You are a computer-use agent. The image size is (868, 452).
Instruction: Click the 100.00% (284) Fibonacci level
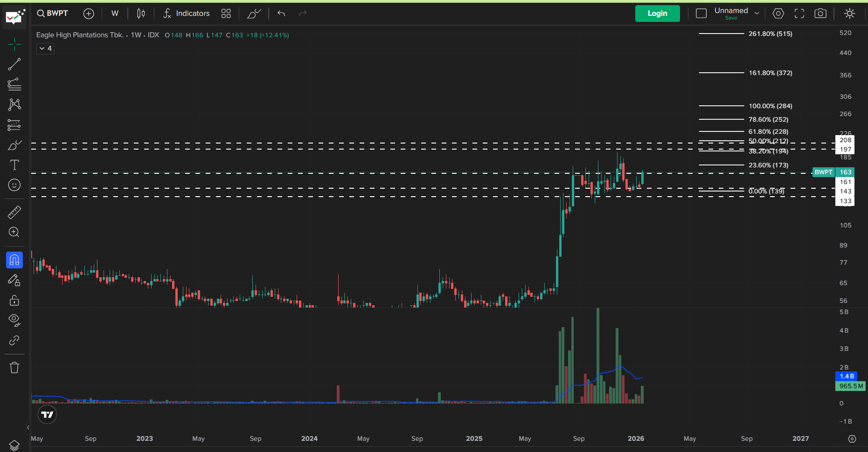[x=770, y=106]
